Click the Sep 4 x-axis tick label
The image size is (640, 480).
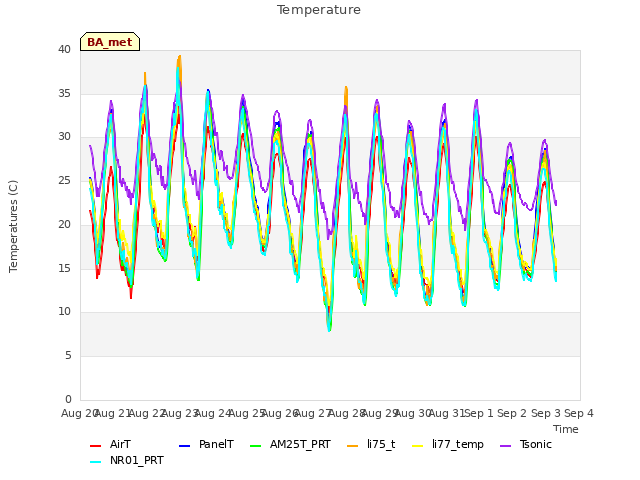[579, 413]
